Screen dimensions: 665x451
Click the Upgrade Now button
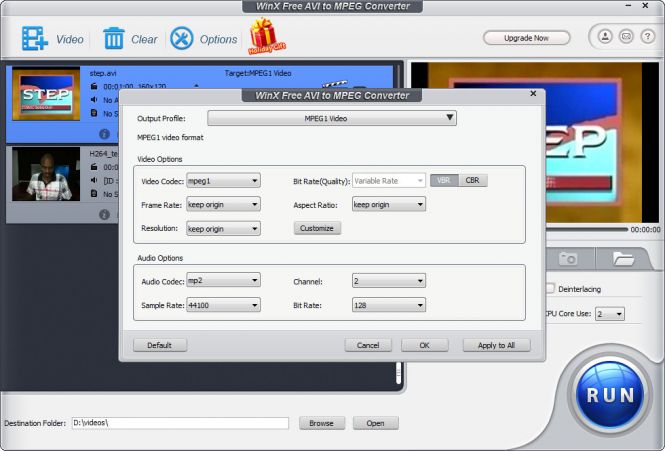pyautogui.click(x=526, y=38)
